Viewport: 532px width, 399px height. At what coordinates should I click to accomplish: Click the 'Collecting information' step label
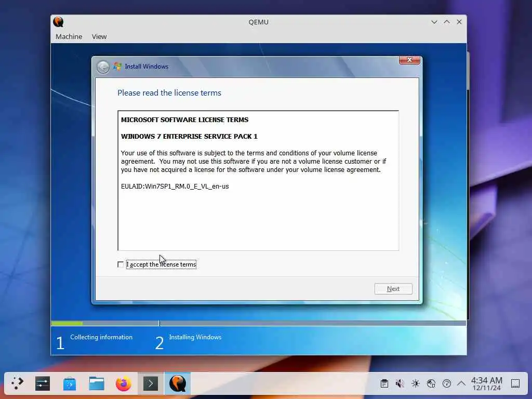click(x=101, y=337)
